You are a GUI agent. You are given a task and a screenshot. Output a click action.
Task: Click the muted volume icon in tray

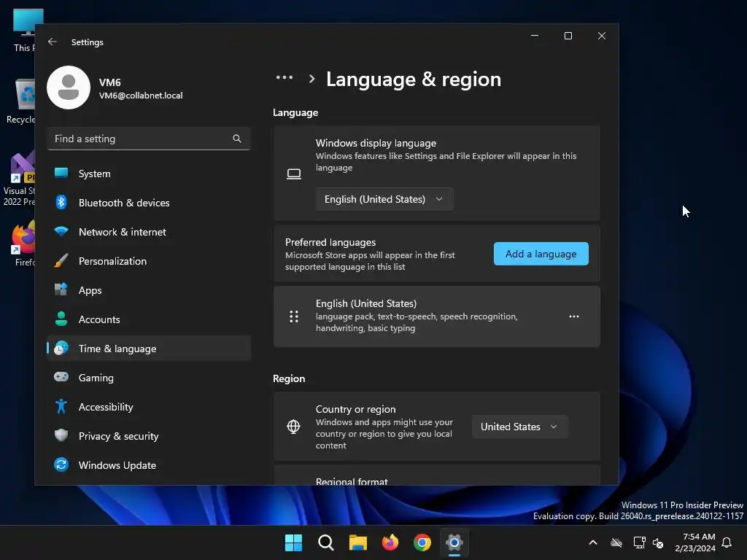[659, 542]
